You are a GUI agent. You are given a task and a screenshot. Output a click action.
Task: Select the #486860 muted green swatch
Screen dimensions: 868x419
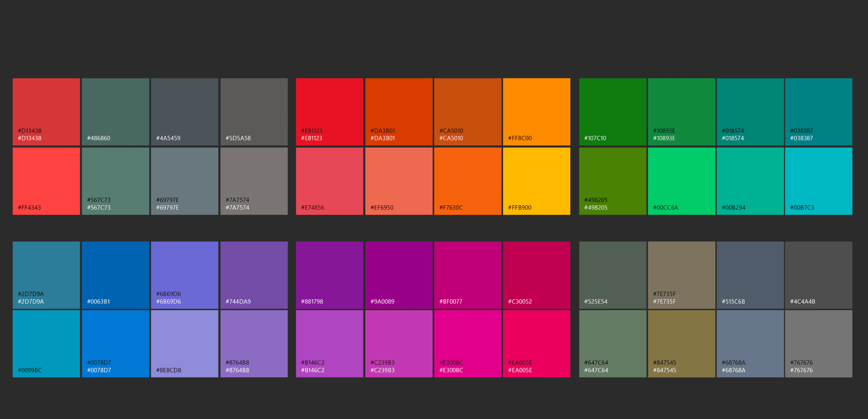click(115, 111)
